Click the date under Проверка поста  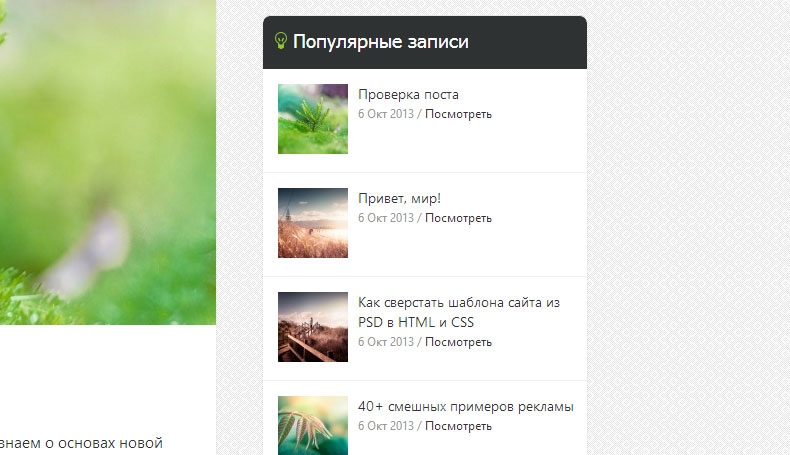[385, 114]
